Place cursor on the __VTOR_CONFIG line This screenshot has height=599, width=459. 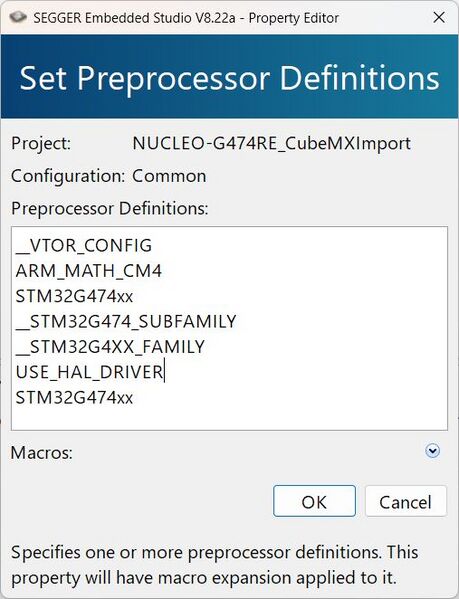[84, 245]
